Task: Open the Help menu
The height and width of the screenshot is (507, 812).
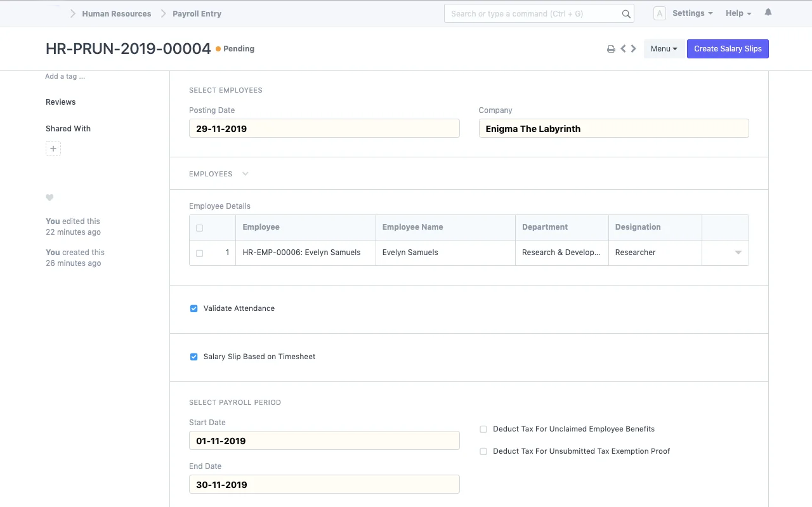Action: pos(738,13)
